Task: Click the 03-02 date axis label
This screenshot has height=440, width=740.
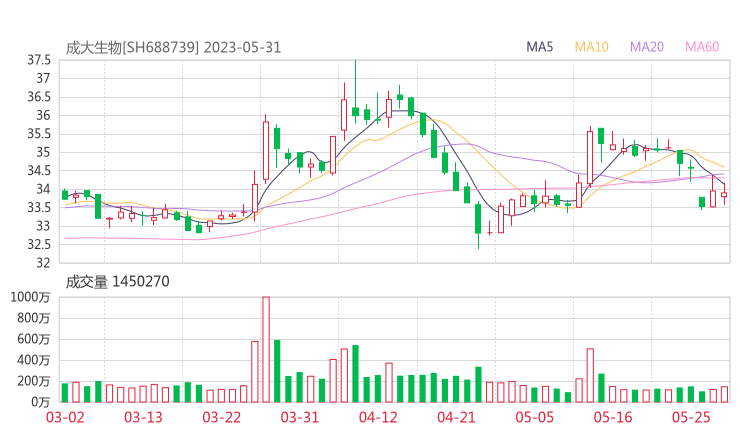Action: click(65, 417)
